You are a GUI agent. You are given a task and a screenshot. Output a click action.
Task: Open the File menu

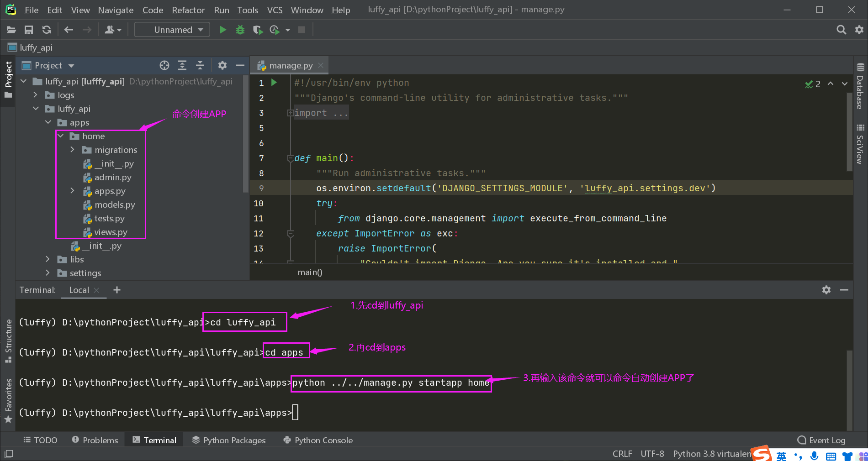click(32, 10)
